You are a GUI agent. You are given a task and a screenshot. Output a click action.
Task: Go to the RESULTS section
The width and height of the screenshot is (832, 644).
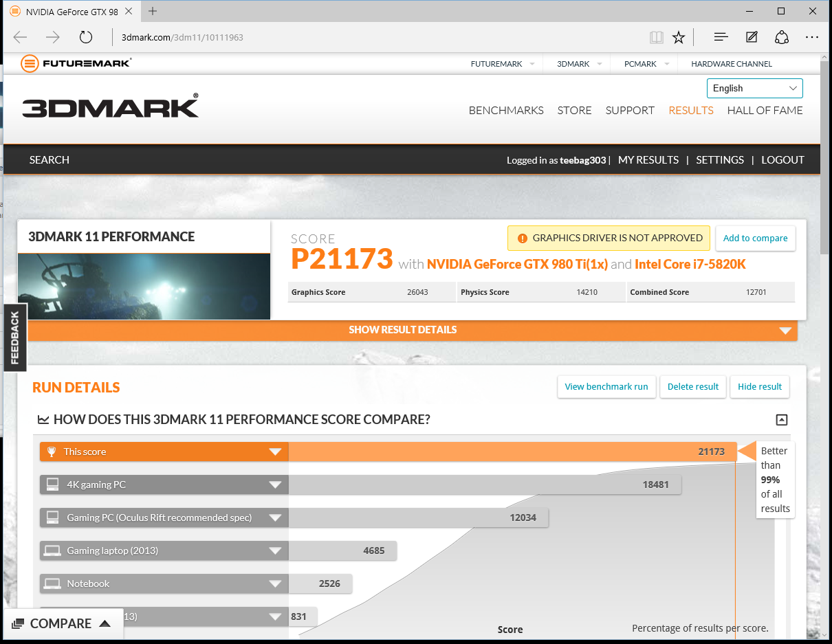[691, 110]
